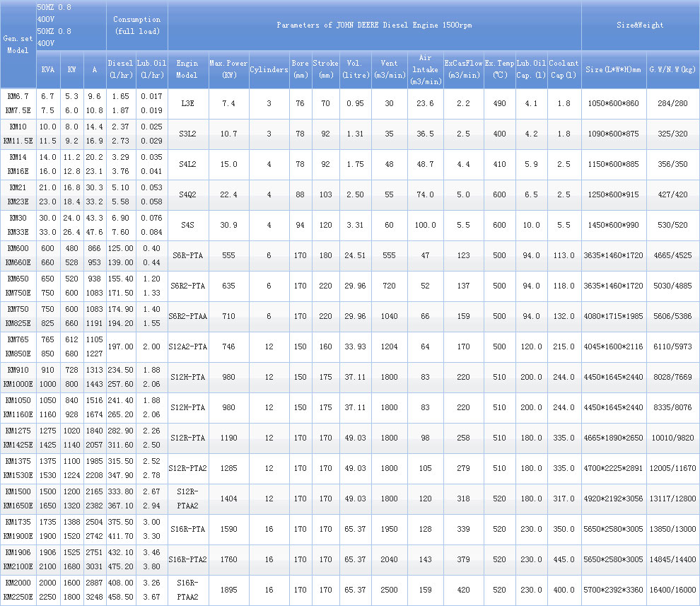
Task: Click the JOHN DEERE Diesel Engine parameters header
Action: coord(374,25)
